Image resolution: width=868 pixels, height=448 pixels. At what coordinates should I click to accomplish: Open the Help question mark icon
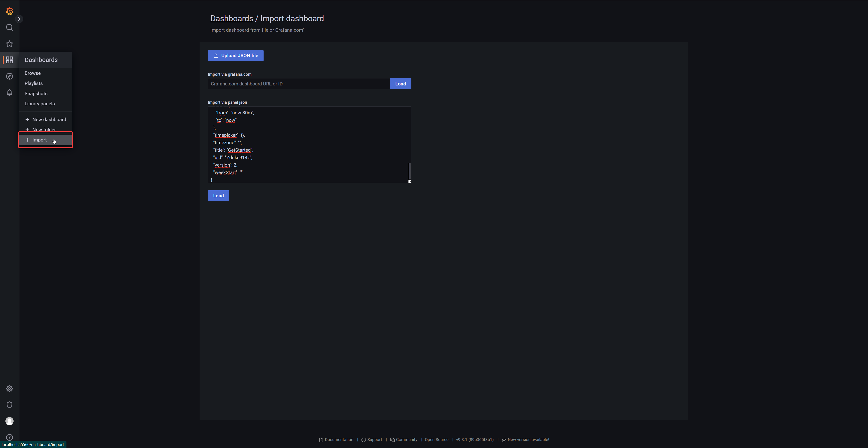(9, 437)
